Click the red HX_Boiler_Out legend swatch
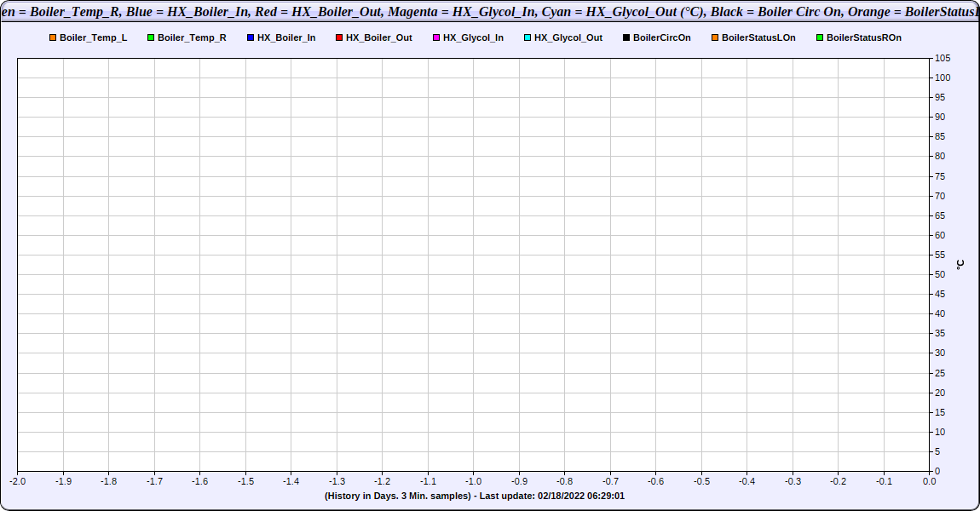 click(339, 37)
